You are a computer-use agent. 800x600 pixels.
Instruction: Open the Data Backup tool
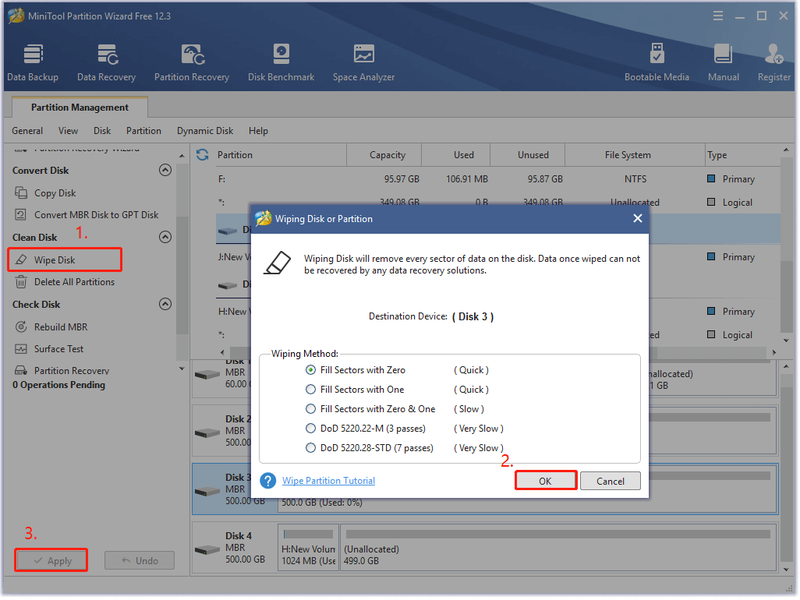tap(33, 63)
